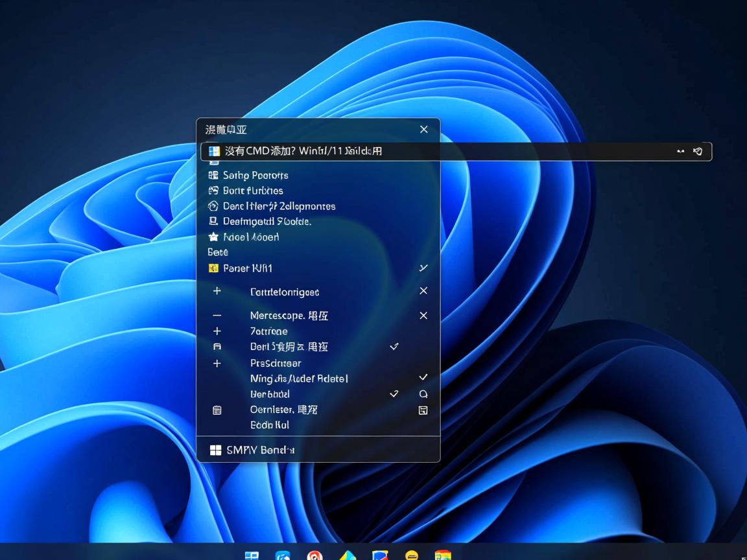The height and width of the screenshot is (560, 747).
Task: Collapse the minus sign beside Mertescope
Action: click(x=217, y=316)
